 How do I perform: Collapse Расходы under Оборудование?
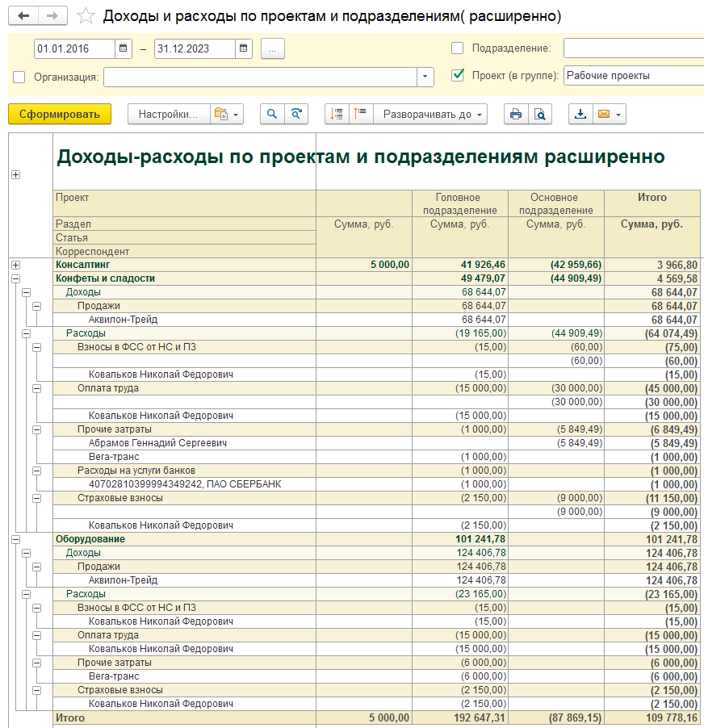click(x=27, y=594)
